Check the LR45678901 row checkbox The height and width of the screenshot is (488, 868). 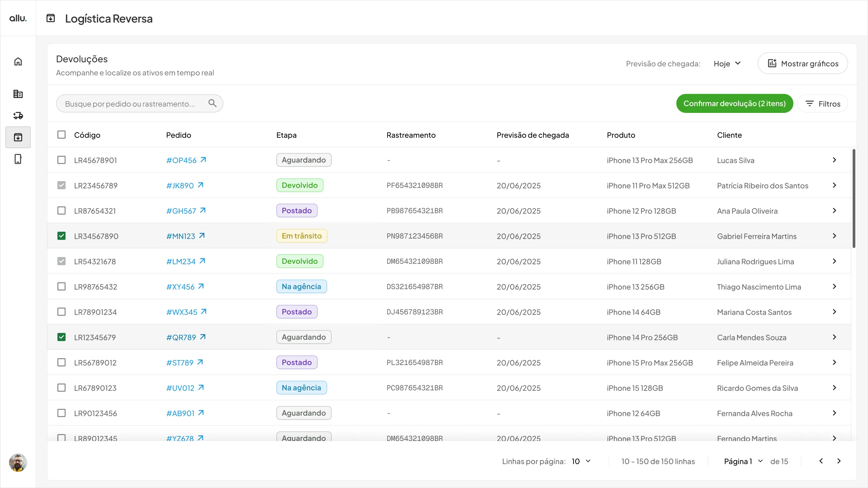point(61,160)
